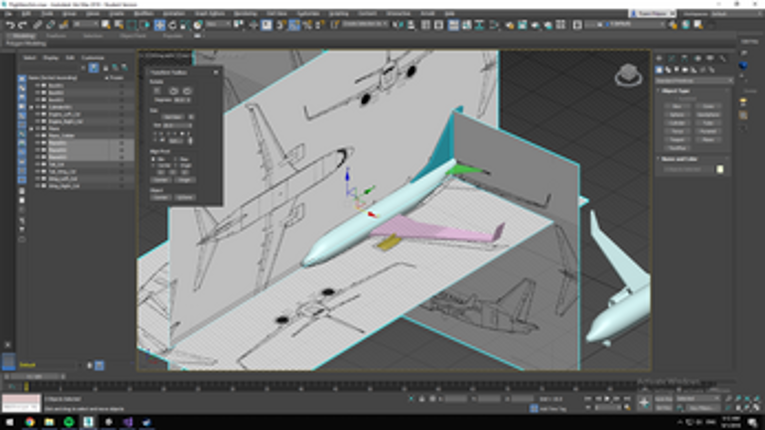Open the Rendering menu

pos(245,14)
